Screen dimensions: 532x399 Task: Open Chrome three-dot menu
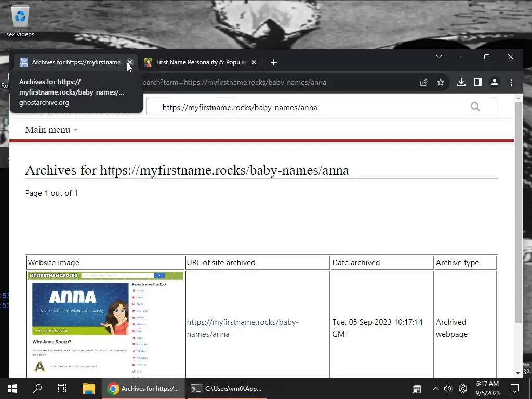click(x=511, y=82)
